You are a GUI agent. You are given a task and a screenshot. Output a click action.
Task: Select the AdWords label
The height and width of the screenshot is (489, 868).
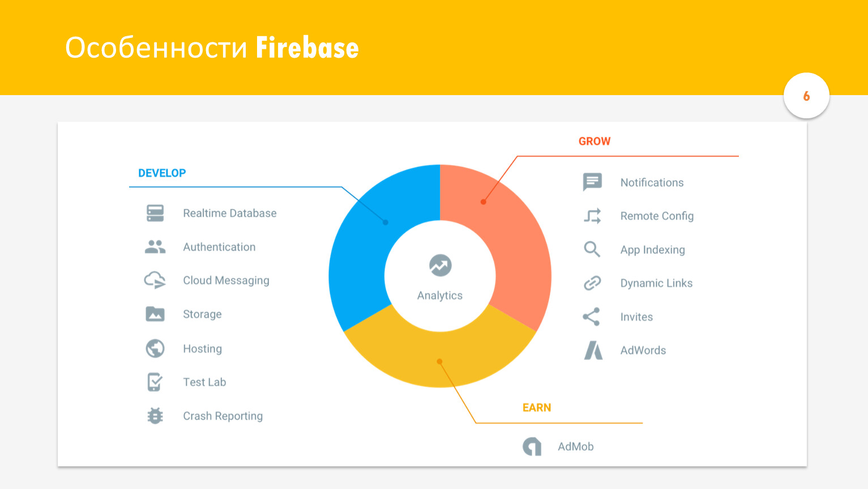pos(643,350)
